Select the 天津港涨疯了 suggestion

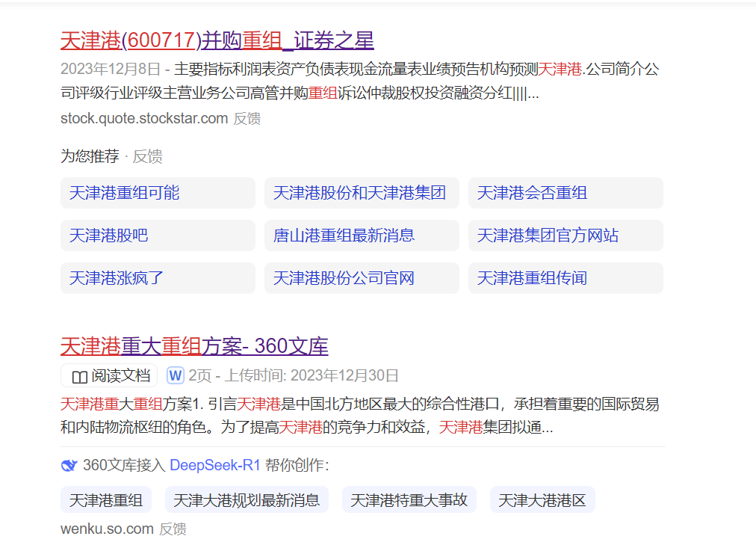coord(158,278)
